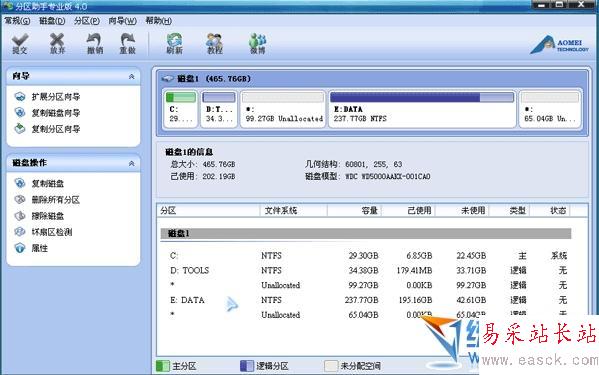Click the 复制磁盘向导 icon
This screenshot has height=375, width=599.
pos(20,113)
